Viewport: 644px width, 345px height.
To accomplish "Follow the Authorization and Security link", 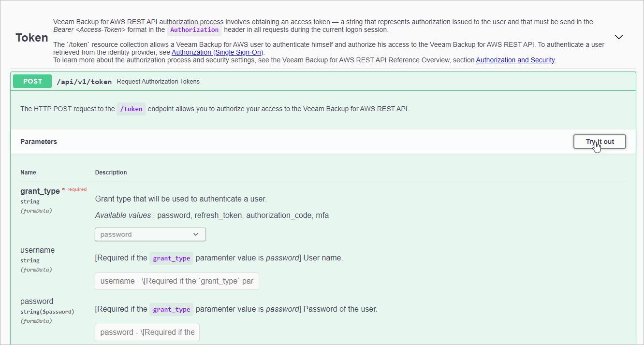I will 515,60.
